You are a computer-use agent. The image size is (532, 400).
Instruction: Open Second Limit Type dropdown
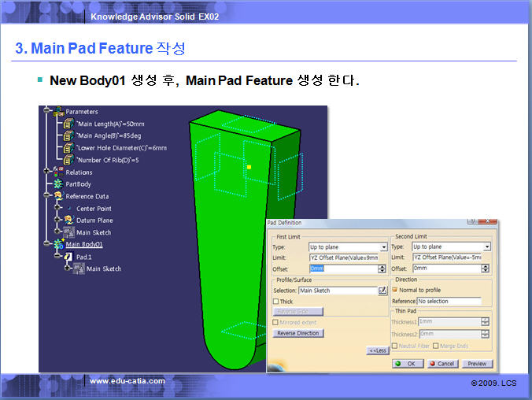tap(487, 247)
